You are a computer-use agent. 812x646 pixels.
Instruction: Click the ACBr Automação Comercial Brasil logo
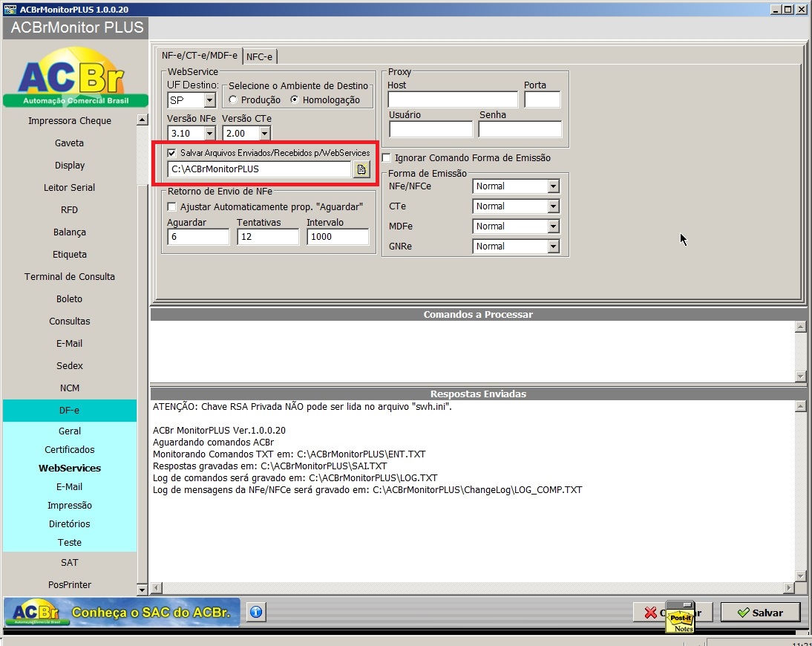pyautogui.click(x=76, y=76)
